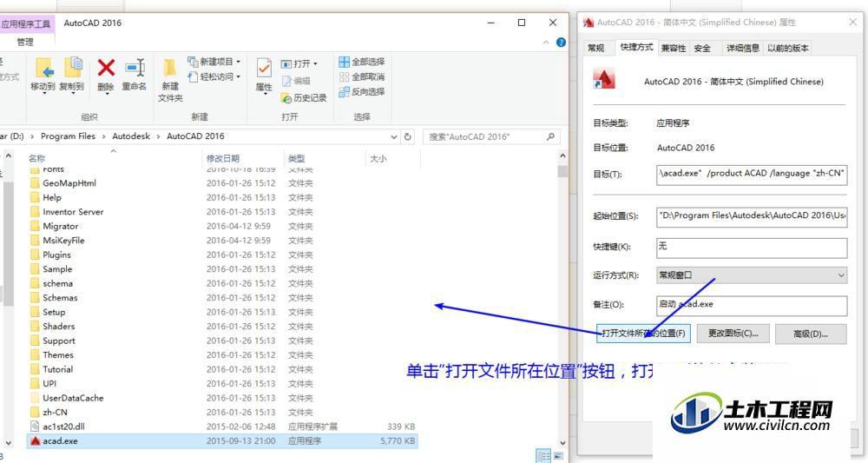
Task: Click Advanced (高级) button
Action: [x=811, y=334]
